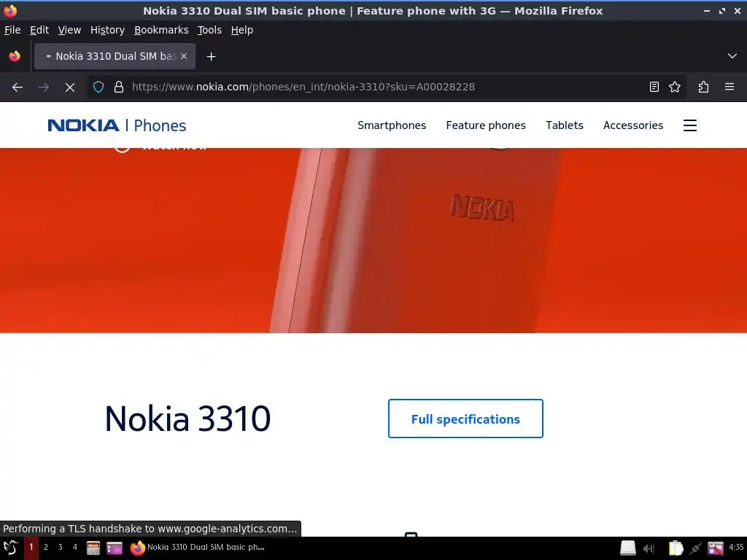This screenshot has width=747, height=560.
Task: Switch to workspace 4
Action: pos(75,547)
